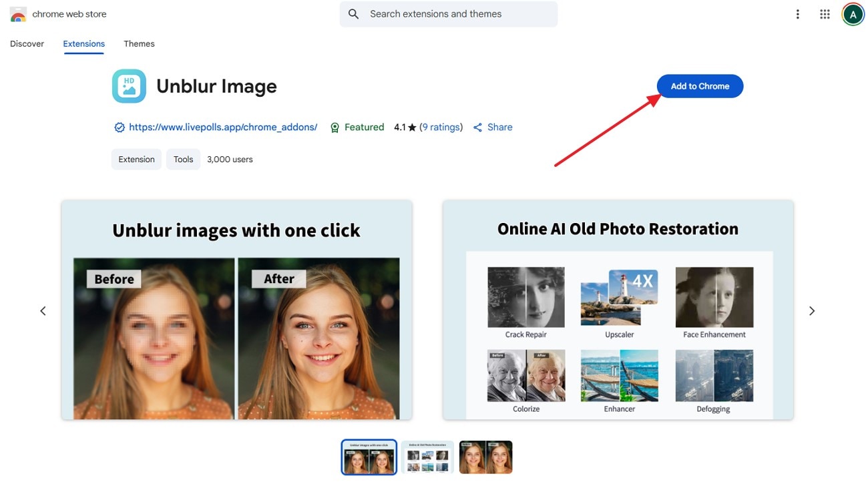Click the 4.1 star rating text

[405, 127]
